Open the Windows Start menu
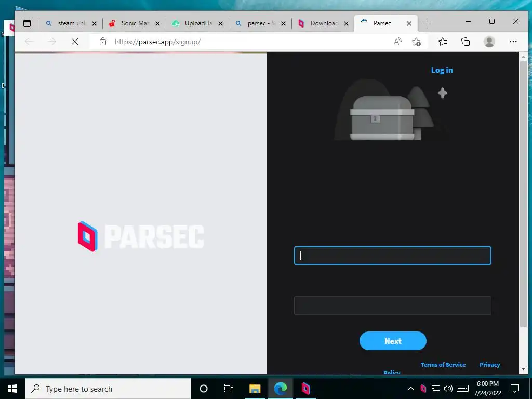 [x=12, y=389]
